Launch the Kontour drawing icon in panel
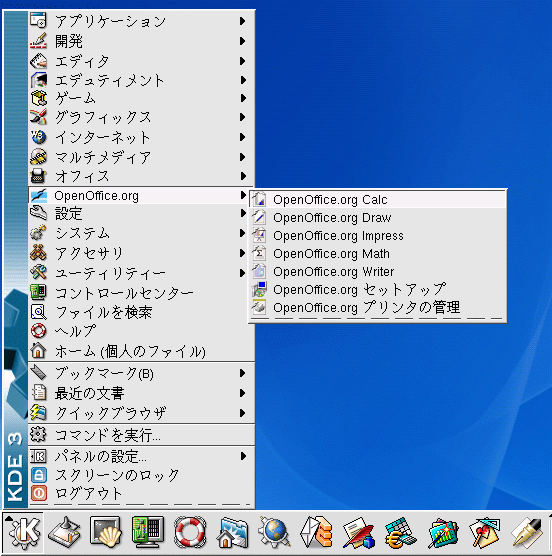The width and height of the screenshot is (552, 556). click(485, 533)
